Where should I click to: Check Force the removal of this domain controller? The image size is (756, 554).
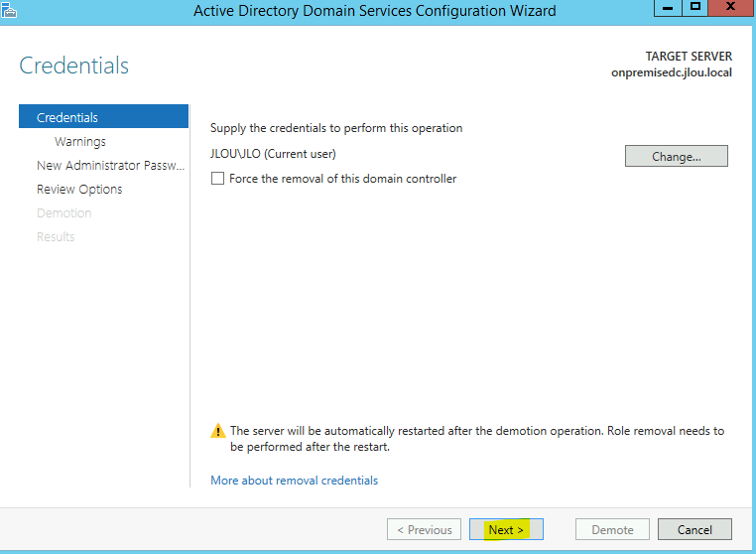click(217, 179)
